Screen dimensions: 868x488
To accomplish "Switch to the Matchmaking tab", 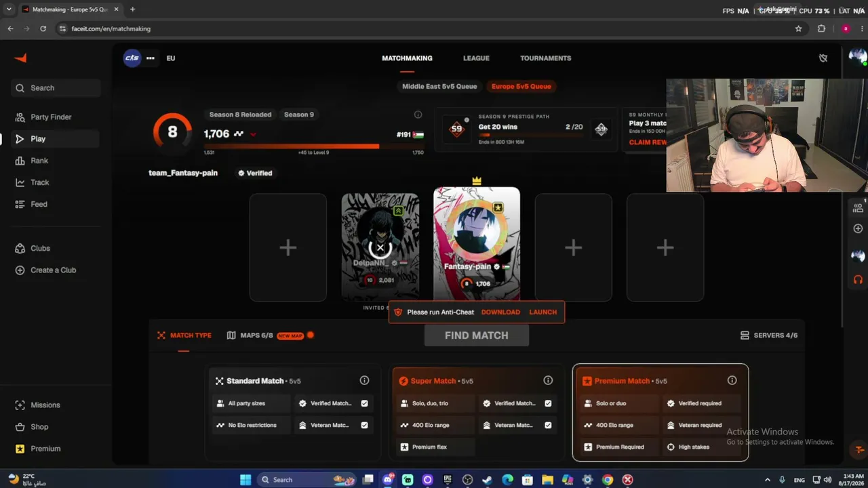I will (407, 58).
